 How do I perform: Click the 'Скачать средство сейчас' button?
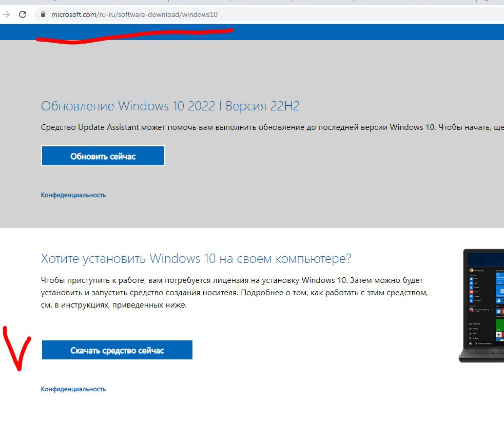[118, 350]
